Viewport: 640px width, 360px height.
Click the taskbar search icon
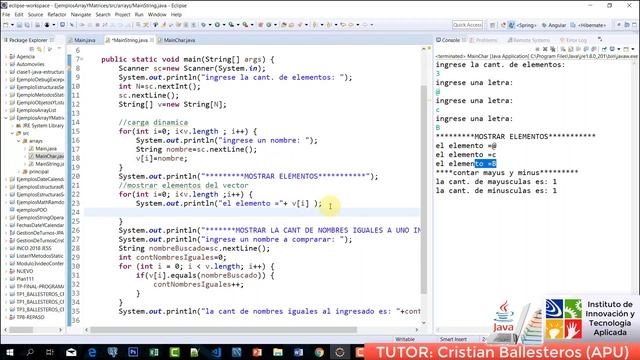(x=30, y=352)
